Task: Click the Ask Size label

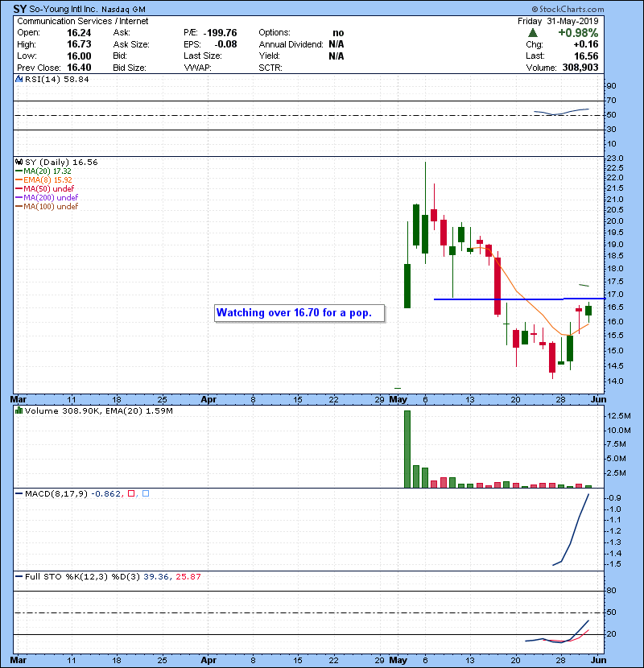Action: [131, 44]
